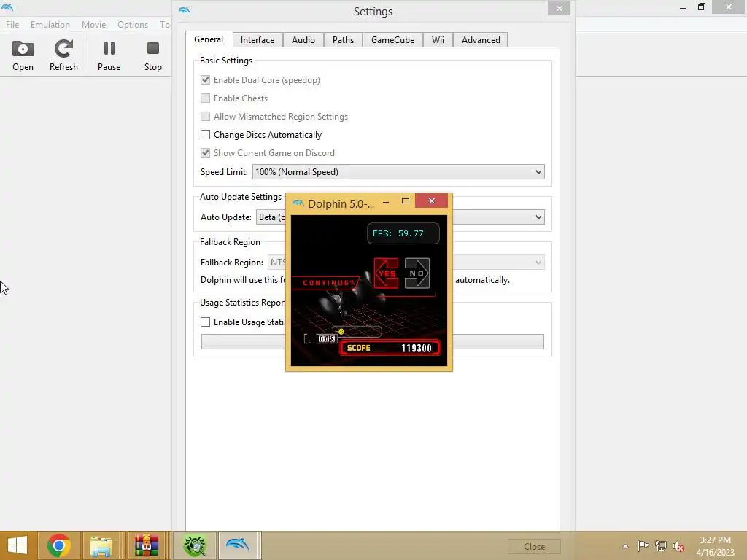The height and width of the screenshot is (560, 747).
Task: Toggle Enable Dual Core (speedup) checkbox
Action: coord(205,80)
